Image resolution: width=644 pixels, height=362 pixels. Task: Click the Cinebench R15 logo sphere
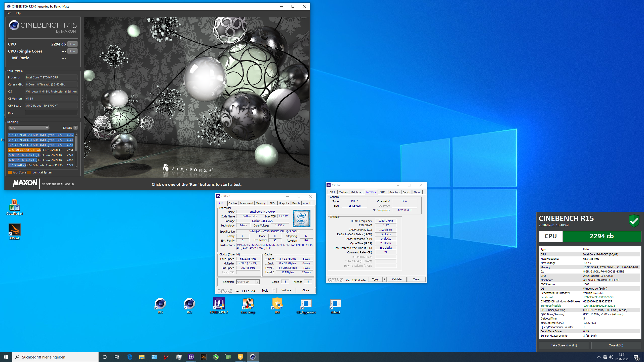[14, 25]
